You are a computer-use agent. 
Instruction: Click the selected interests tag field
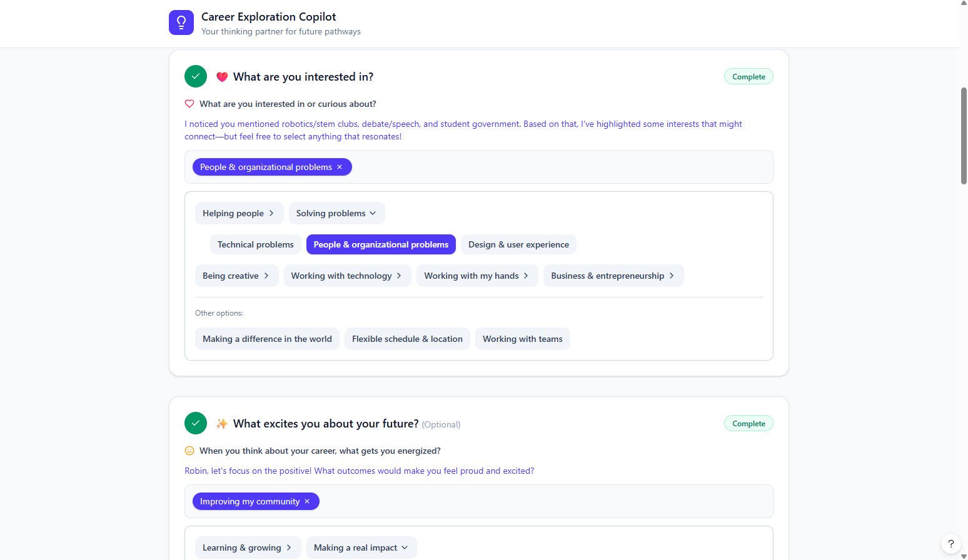tap(478, 167)
